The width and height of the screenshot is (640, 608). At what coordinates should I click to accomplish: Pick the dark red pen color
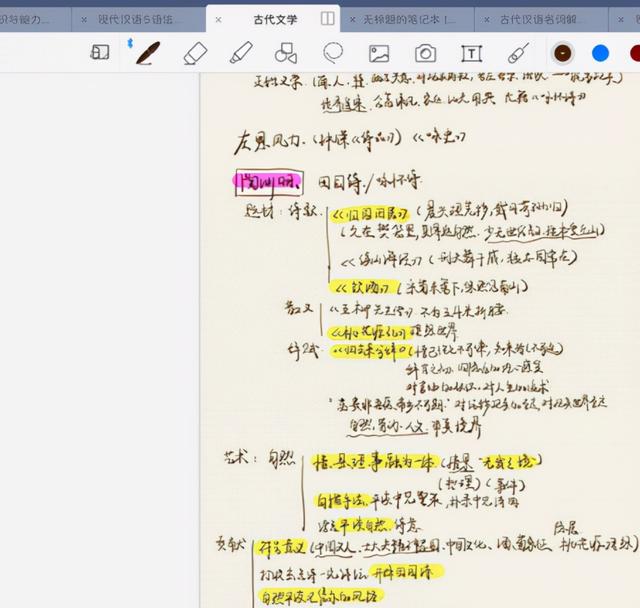pyautogui.click(x=635, y=53)
